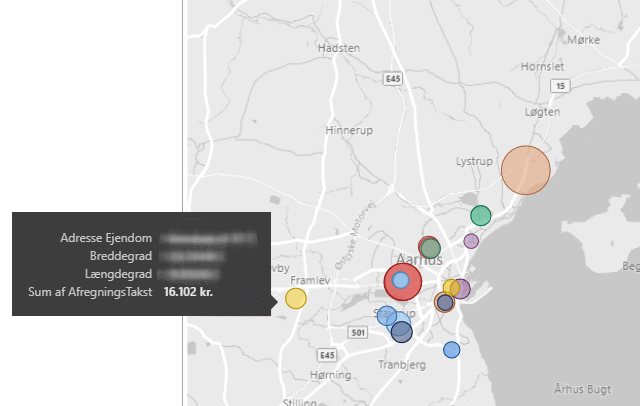This screenshot has width=640, height=406.
Task: Click the large orange bubble near Lystrup
Action: click(x=525, y=170)
